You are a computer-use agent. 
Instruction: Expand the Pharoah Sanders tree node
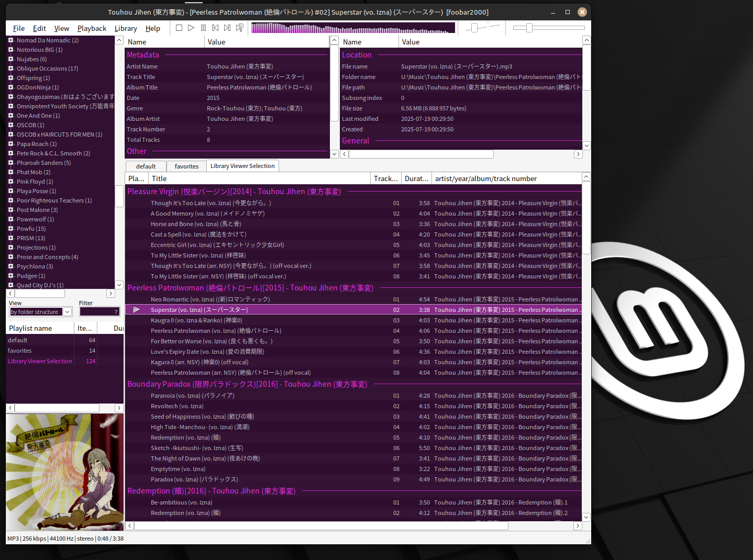[x=10, y=163]
